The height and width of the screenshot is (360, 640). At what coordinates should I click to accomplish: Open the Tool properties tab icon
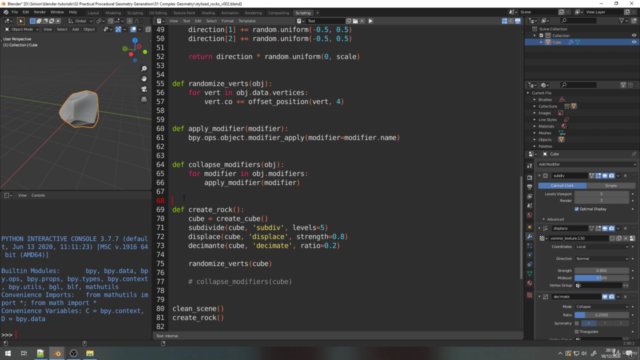530,166
